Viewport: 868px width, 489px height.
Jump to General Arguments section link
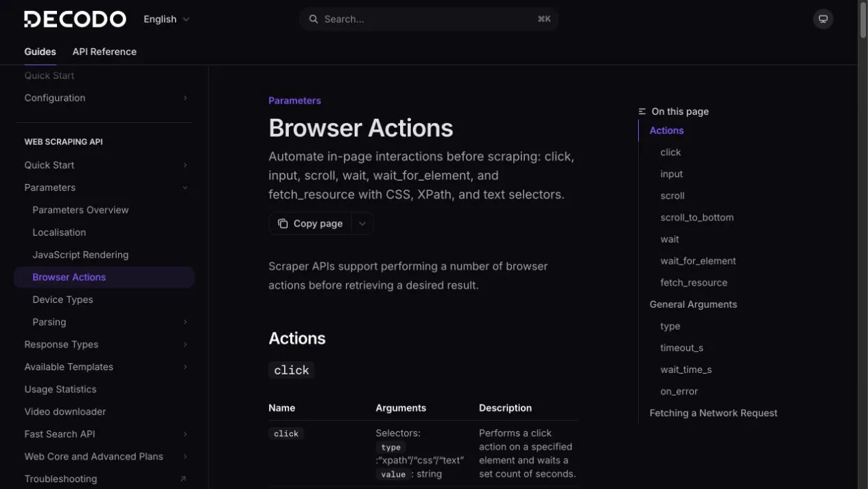click(693, 304)
